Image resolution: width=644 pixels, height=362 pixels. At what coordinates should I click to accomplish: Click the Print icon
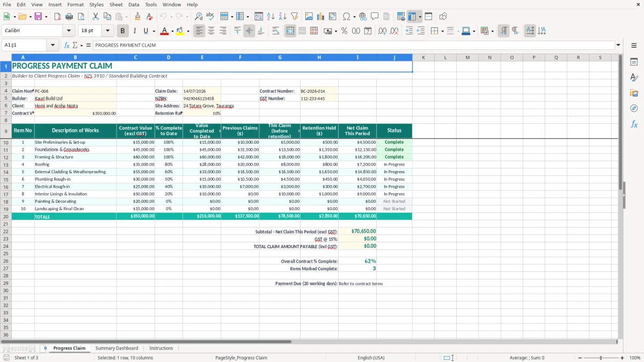69,17
